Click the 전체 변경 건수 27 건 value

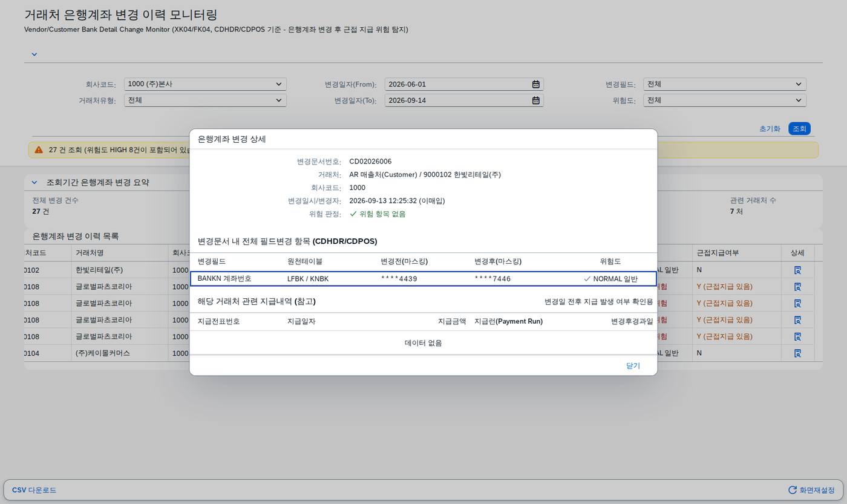pyautogui.click(x=41, y=211)
